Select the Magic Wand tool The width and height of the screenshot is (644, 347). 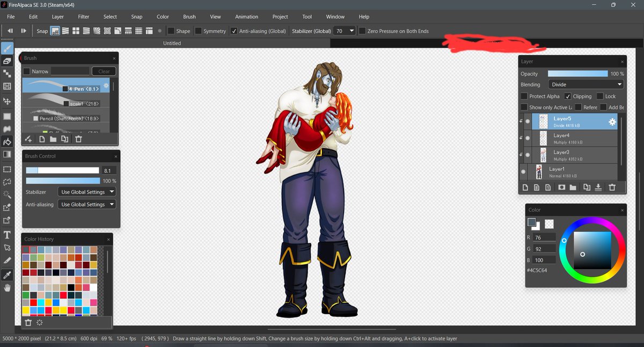pos(7,194)
